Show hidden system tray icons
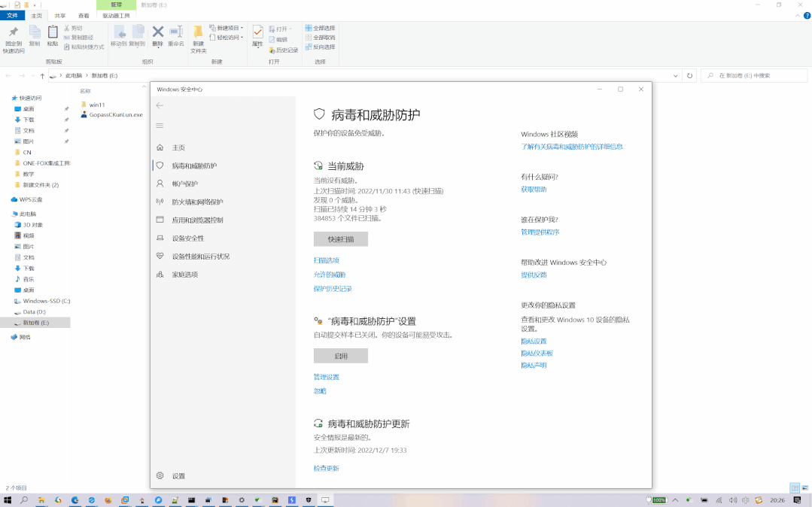 (675, 500)
